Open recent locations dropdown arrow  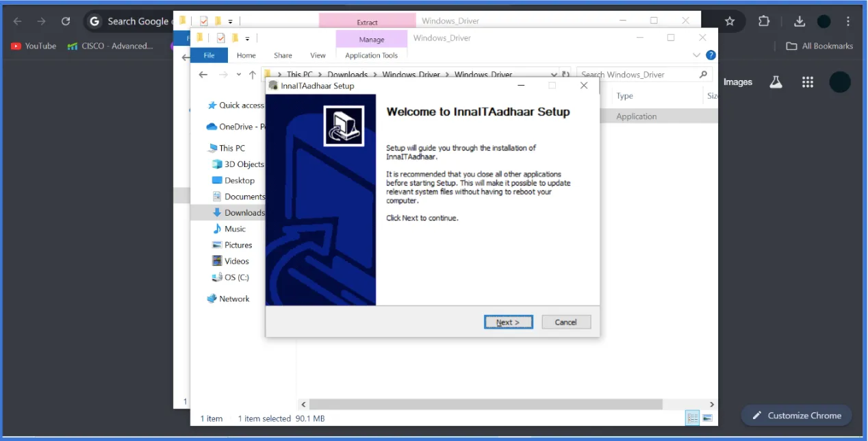(x=239, y=75)
